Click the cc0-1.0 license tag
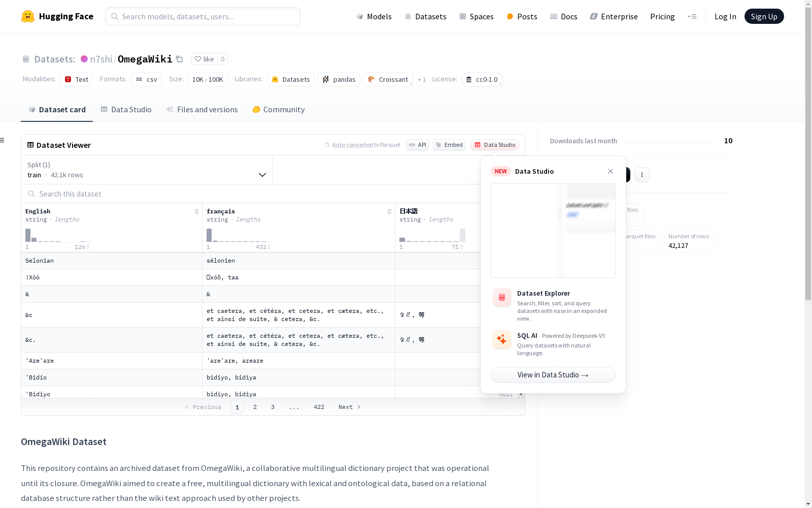 click(x=482, y=79)
